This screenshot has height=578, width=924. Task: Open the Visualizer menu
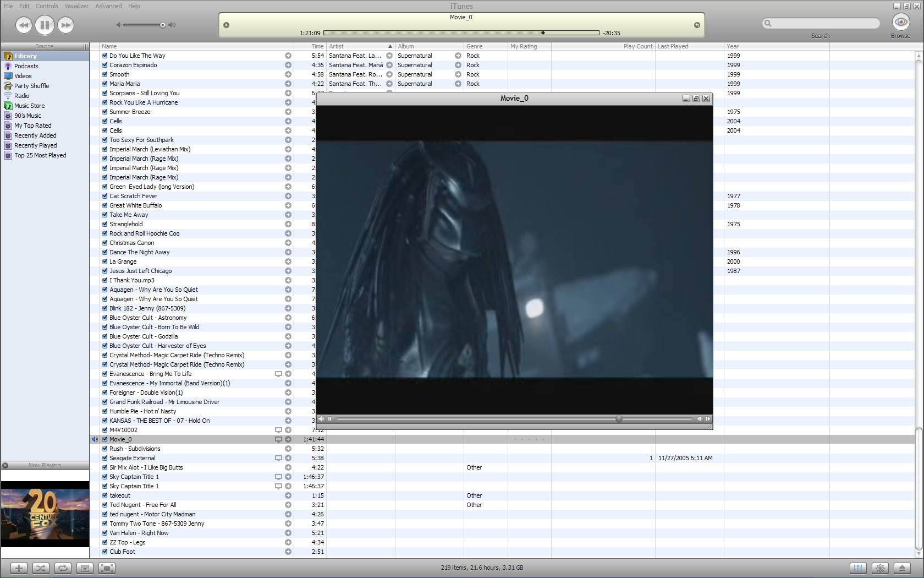click(x=76, y=6)
